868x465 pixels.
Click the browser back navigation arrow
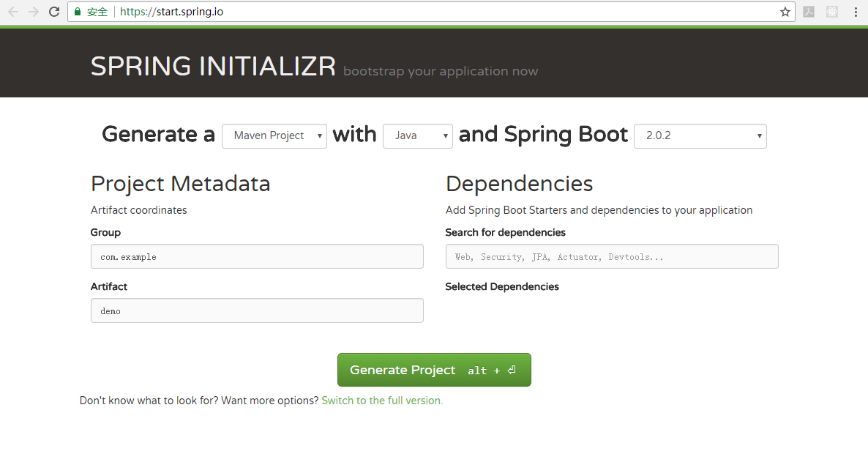tap(13, 12)
